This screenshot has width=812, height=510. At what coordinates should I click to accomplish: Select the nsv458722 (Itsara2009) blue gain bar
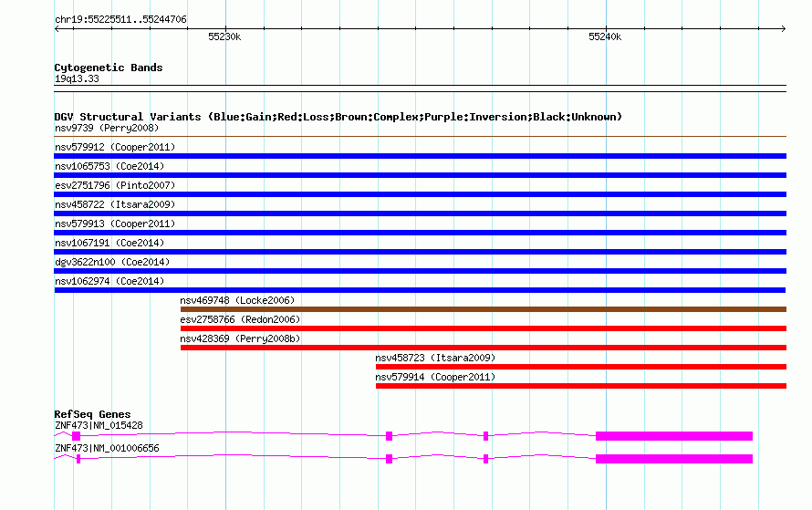coord(420,213)
